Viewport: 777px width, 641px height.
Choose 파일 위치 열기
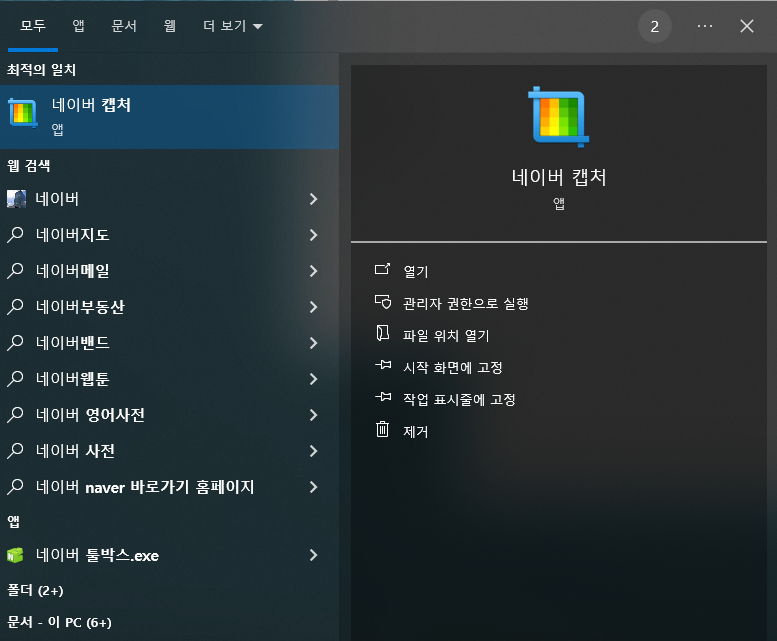pos(446,335)
